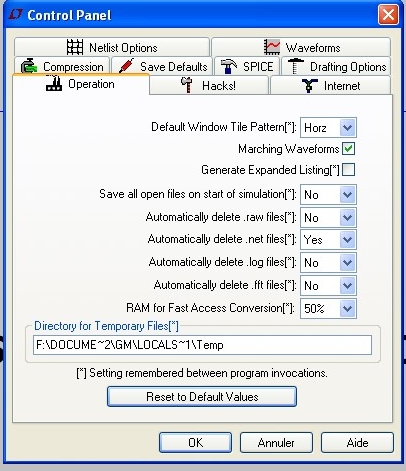This screenshot has width=406, height=471.
Task: Select the Save Defaults tab
Action: 162,66
